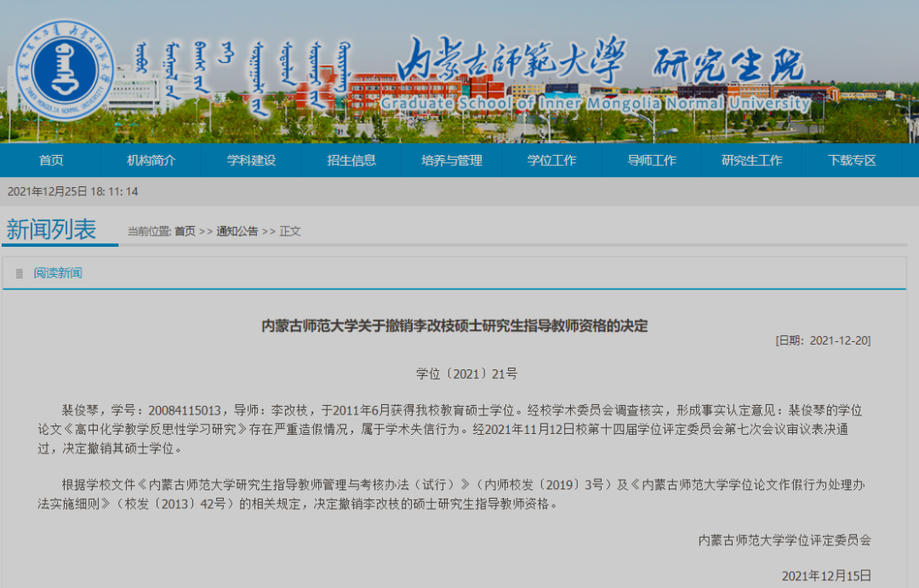Click the small list icon beside 阅读新闻
Screen dimensions: 919x588
point(20,273)
